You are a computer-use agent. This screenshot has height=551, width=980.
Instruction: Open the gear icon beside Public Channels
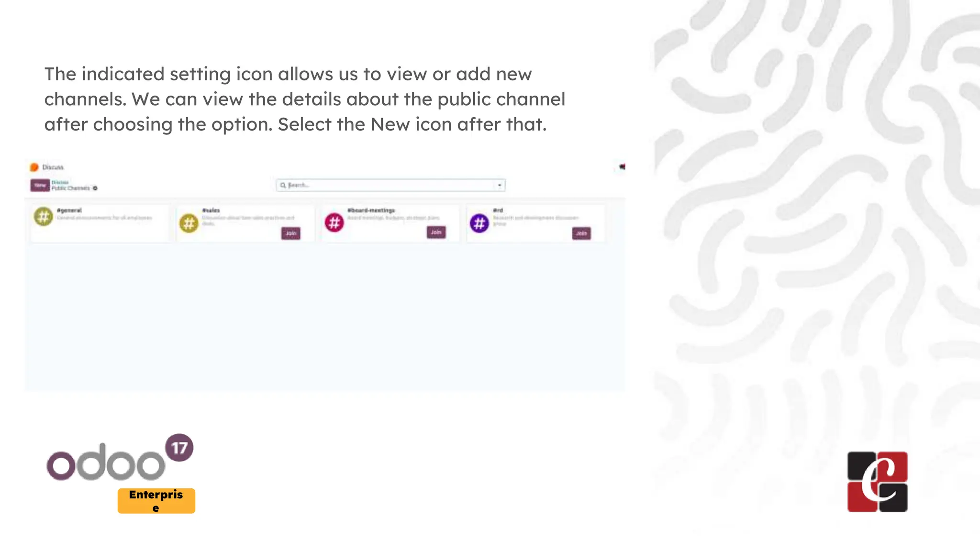[x=95, y=188]
